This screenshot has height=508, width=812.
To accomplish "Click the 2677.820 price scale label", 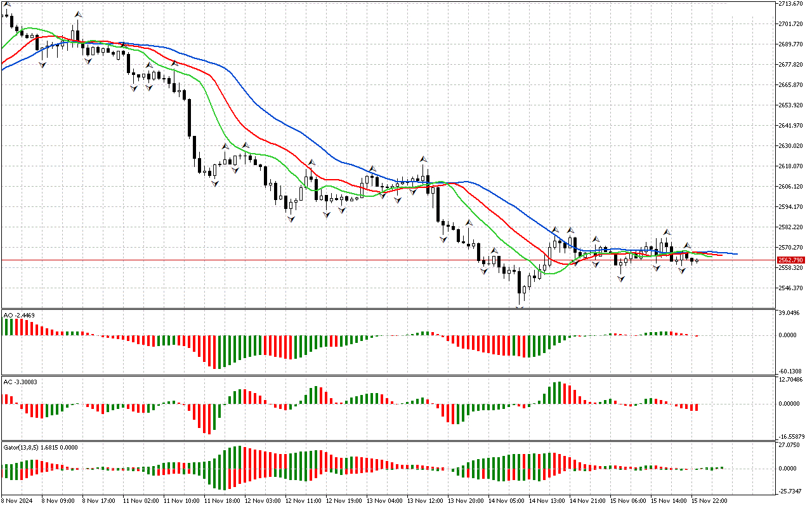I will [x=791, y=65].
